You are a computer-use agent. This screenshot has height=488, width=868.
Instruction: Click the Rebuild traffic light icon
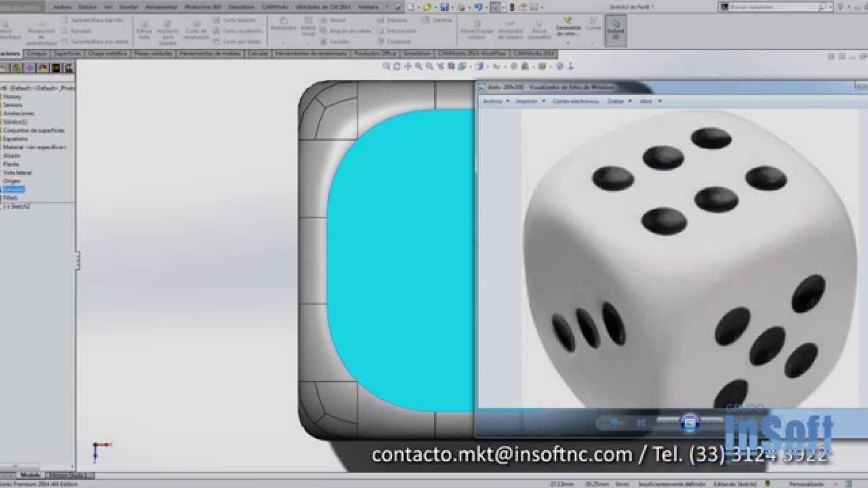tap(512, 7)
